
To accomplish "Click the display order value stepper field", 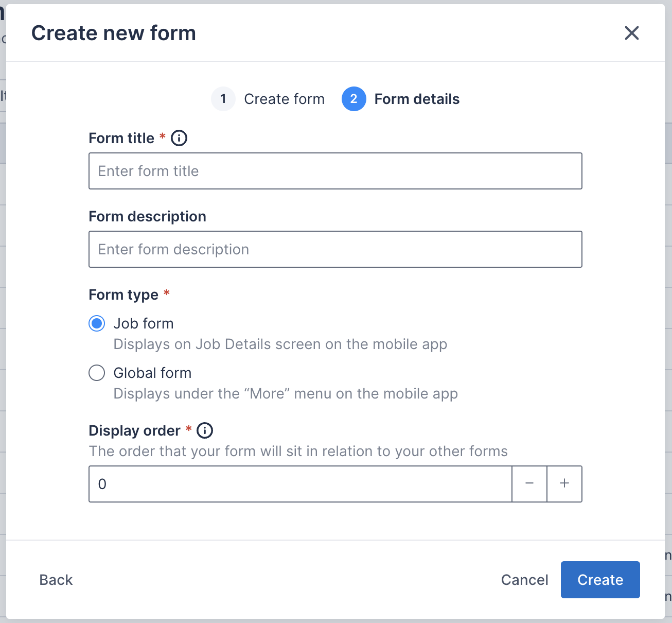I will pyautogui.click(x=300, y=483).
